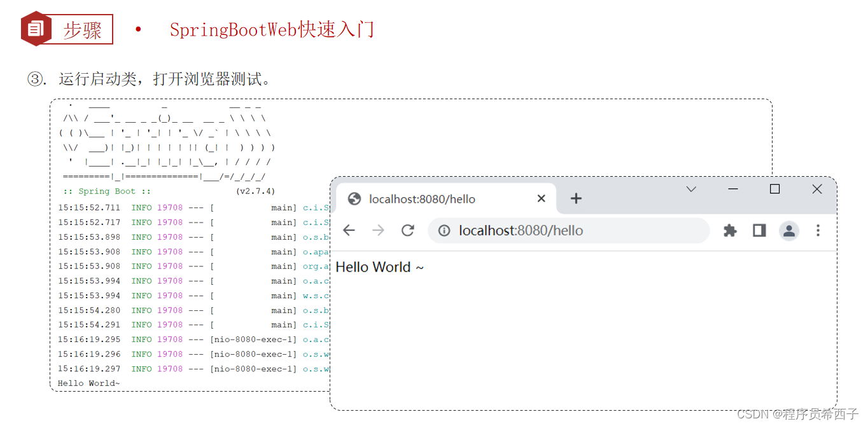Open the side panel icon next to extensions
Screen dimensions: 868x426
[759, 231]
